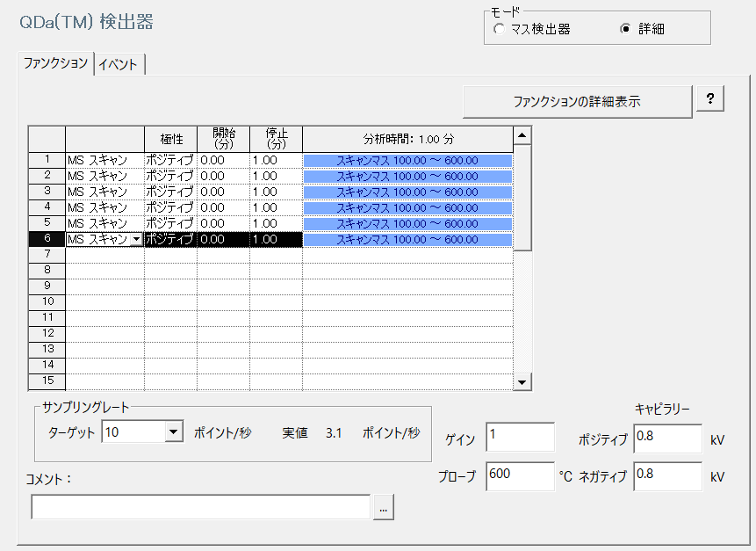Image resolution: width=756 pixels, height=551 pixels.
Task: Click the ゲイン input field
Action: click(520, 437)
